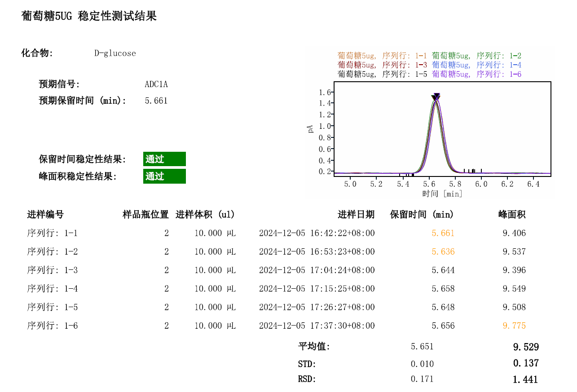The image size is (577, 392).
Task: Click the 峰面积 column header
Action: [x=512, y=215]
